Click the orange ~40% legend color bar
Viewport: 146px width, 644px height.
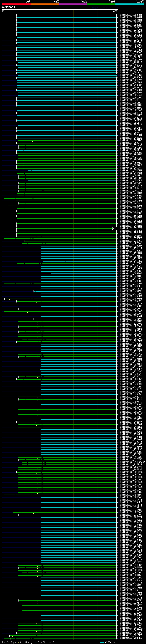(x=45, y=4)
